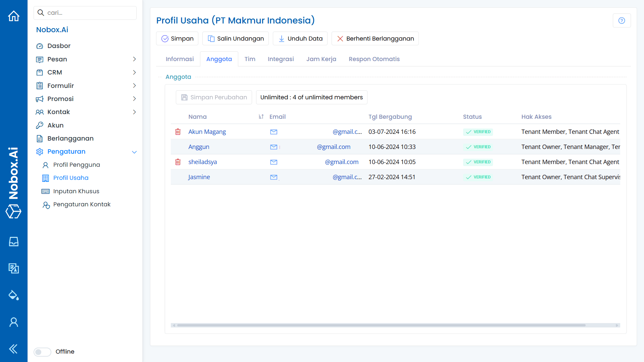Open the user profile icon at bottom left
The width and height of the screenshot is (644, 362).
13,322
